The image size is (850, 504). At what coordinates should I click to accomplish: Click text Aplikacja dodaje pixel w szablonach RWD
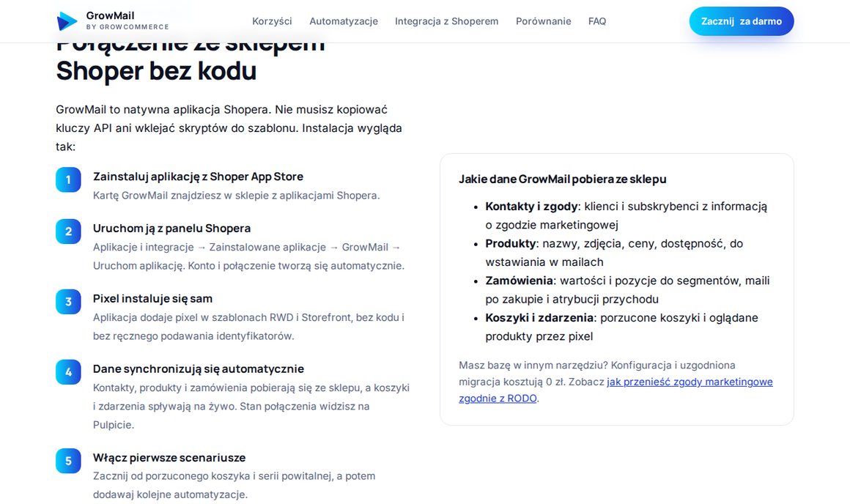click(x=248, y=327)
